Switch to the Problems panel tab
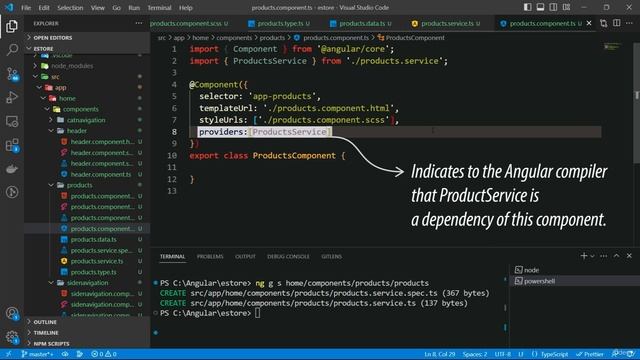Screen dimensions: 640x360 210,256
